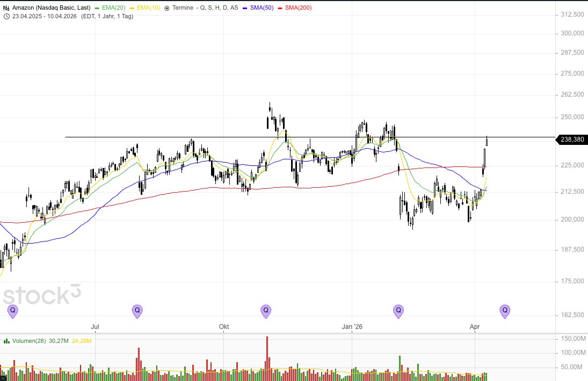
Task: Select the EMA(20) green indicator legend
Action: click(x=110, y=8)
